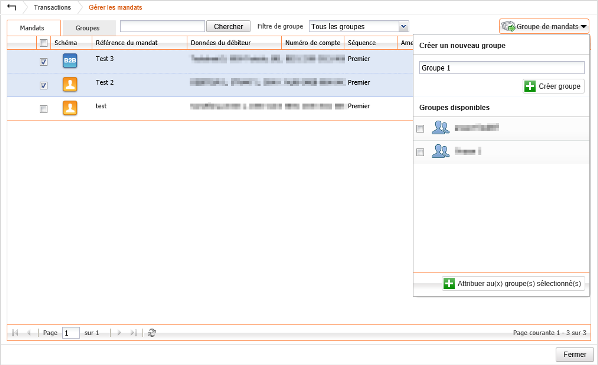Check the 'test' row checkbox
This screenshot has height=365, width=598.
pos(44,109)
